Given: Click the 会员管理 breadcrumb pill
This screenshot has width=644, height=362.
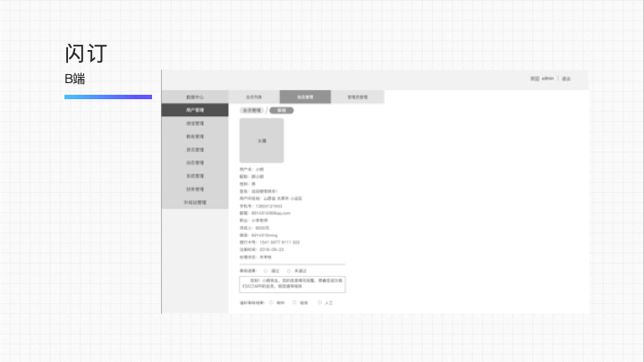Looking at the screenshot, I should pos(251,111).
